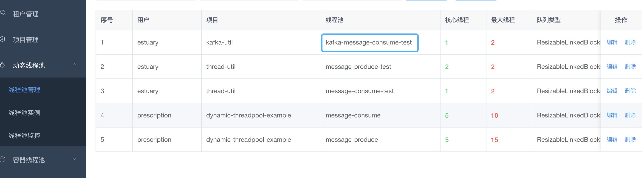Open the 线程池实例 page
Image resolution: width=644 pixels, height=178 pixels.
pos(24,113)
